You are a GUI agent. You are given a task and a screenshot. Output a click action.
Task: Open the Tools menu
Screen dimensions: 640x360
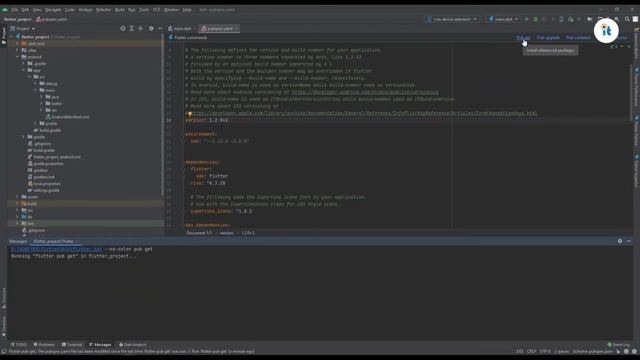click(x=144, y=9)
